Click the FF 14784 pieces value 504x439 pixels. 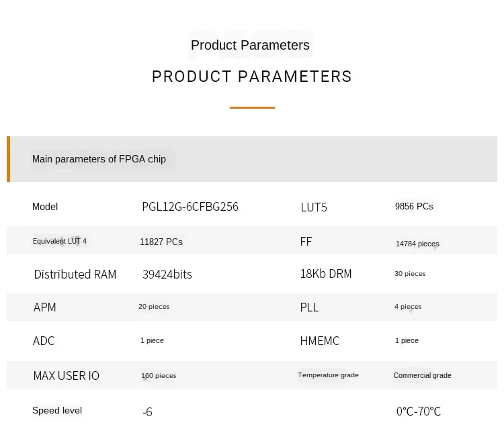click(x=417, y=244)
